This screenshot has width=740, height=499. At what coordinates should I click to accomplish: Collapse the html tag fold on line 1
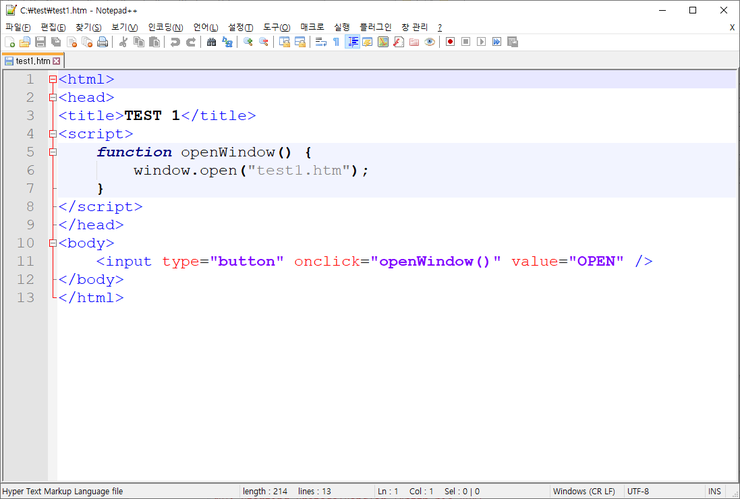[53, 79]
